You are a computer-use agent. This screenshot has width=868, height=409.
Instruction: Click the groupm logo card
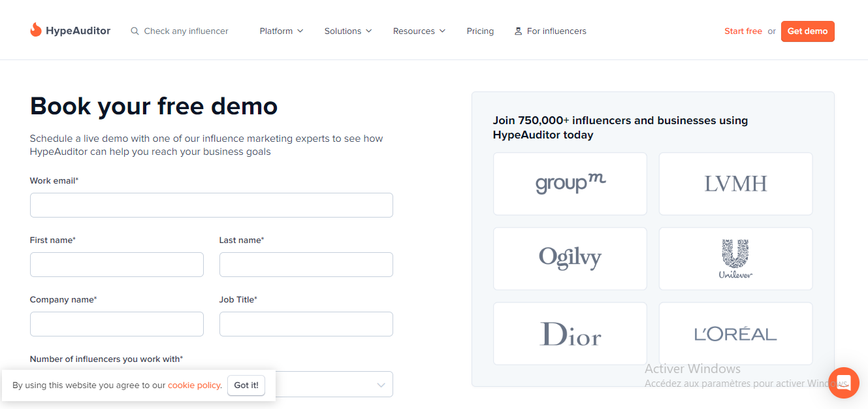[570, 184]
